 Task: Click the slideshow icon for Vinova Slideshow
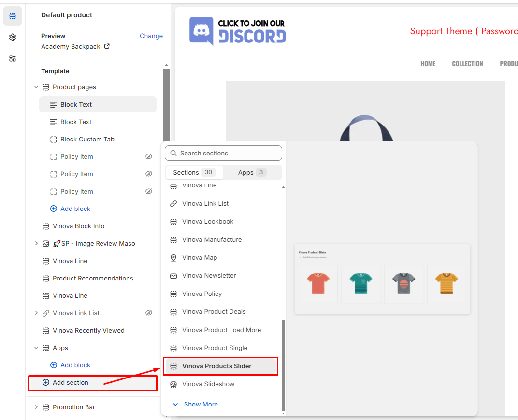pos(173,384)
